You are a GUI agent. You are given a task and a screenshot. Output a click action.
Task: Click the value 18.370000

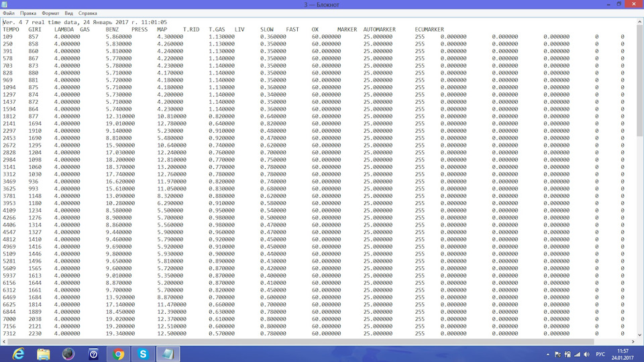coord(120,167)
